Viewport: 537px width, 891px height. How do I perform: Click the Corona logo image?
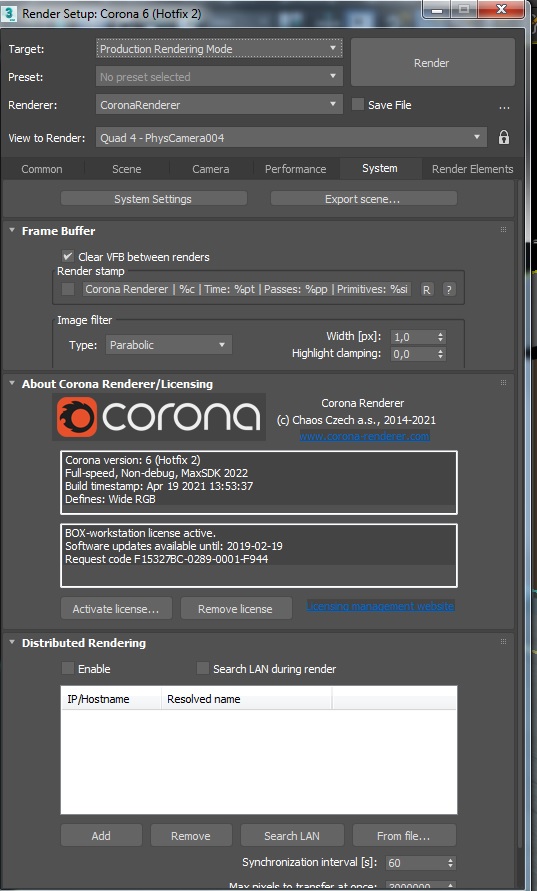[x=159, y=417]
